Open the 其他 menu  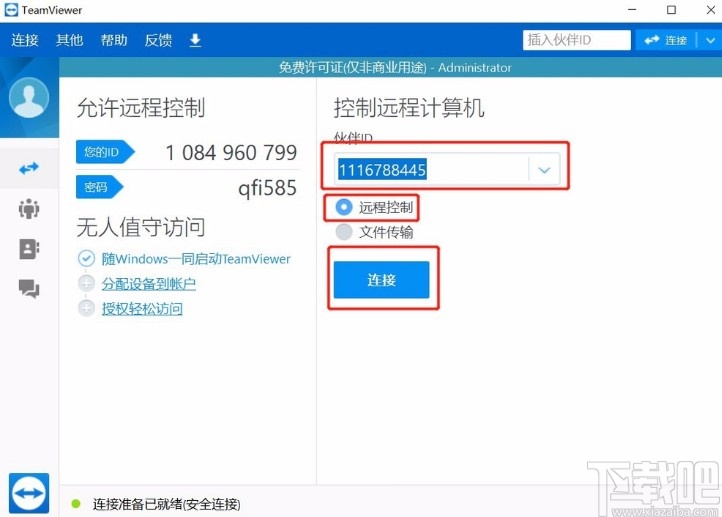tap(70, 40)
